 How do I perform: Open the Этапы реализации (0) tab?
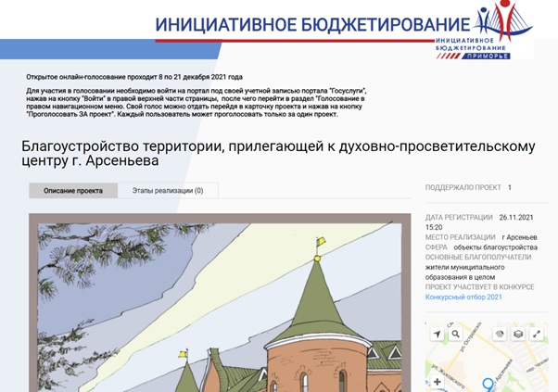click(172, 191)
